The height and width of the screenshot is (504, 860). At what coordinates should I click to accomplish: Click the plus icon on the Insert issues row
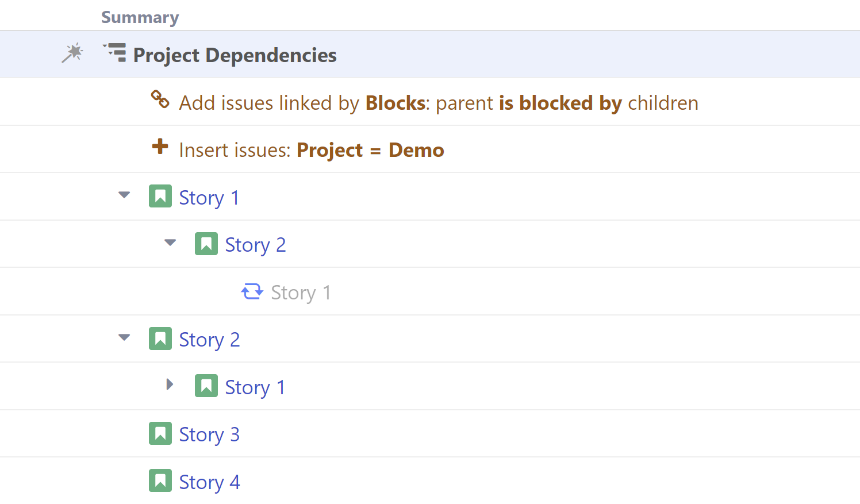click(x=159, y=147)
